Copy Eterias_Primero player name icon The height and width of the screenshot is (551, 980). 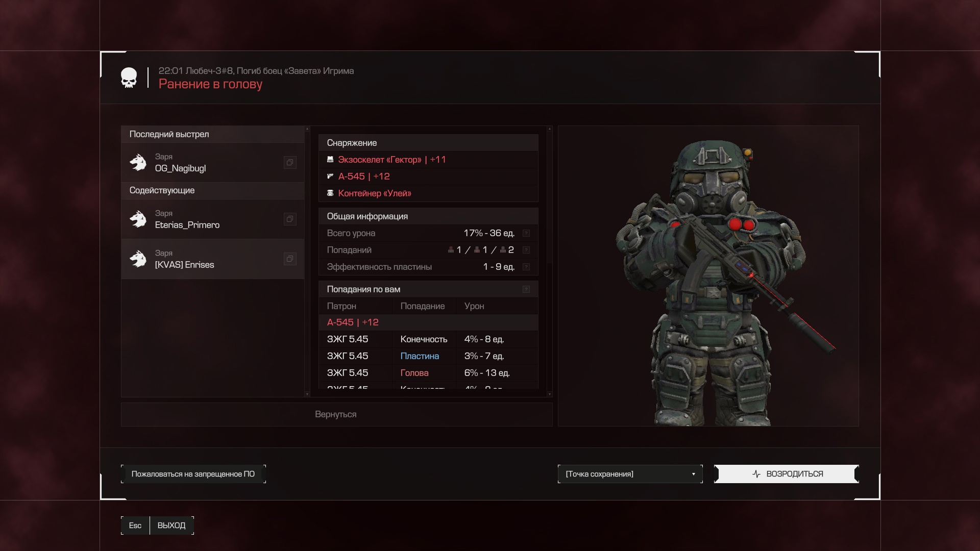tap(290, 219)
